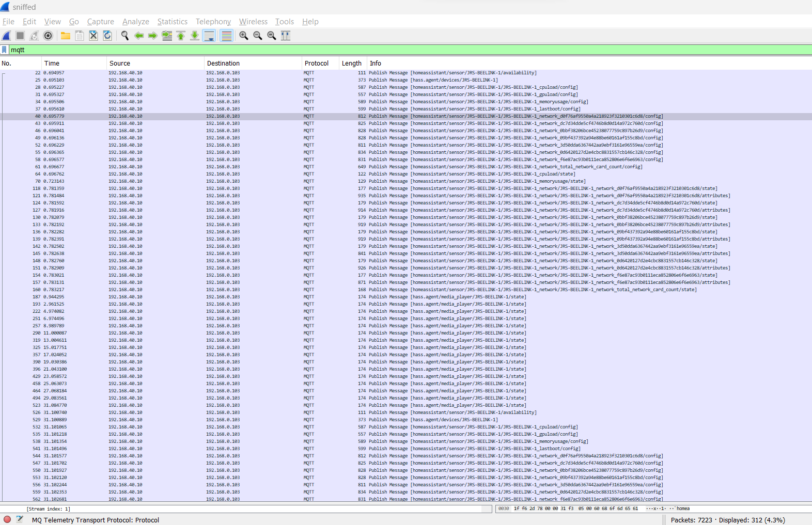Viewport: 812px width, 525px height.
Task: Select highlighted packet 40 with length 812
Action: [x=406, y=116]
